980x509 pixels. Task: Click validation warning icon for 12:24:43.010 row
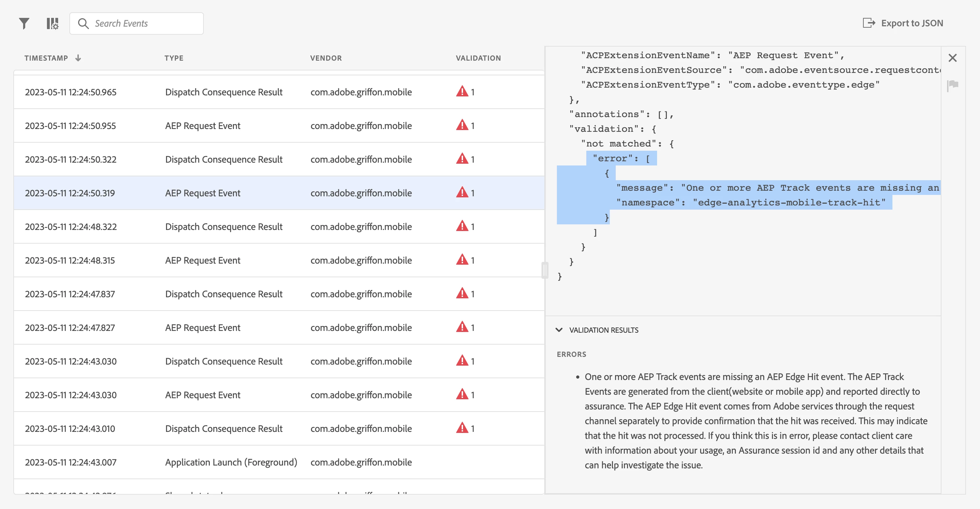pyautogui.click(x=462, y=428)
